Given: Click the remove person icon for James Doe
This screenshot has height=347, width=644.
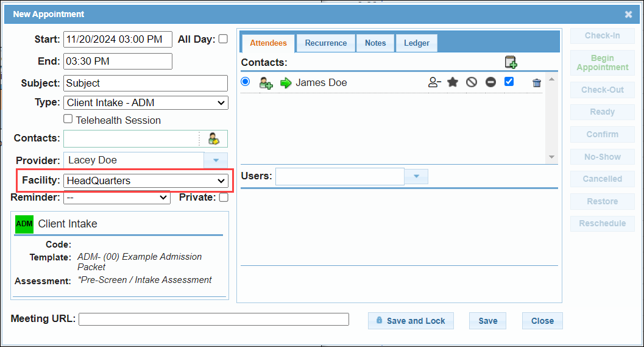Looking at the screenshot, I should (434, 82).
